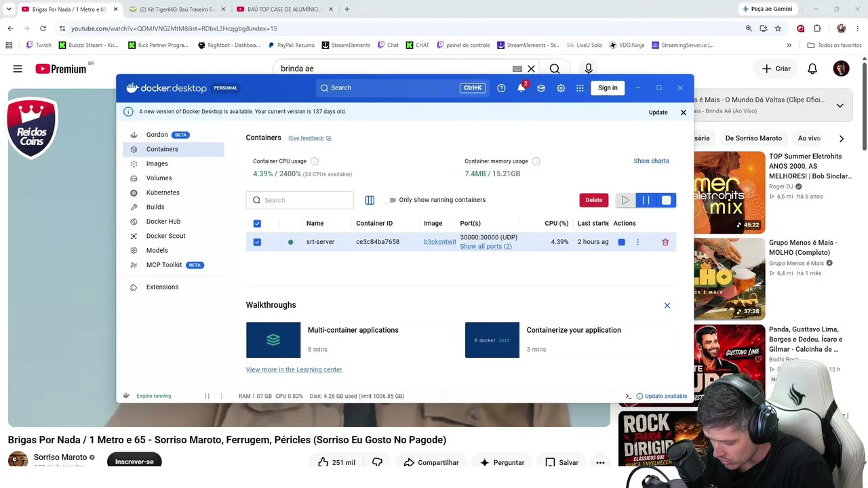Screen dimensions: 868x488
Task: Open Kubernetes in Docker sidebar
Action: coord(174,192)
